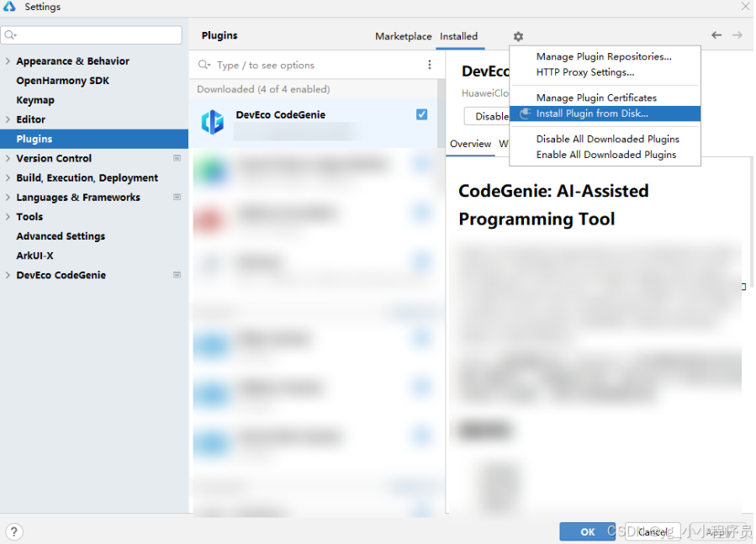Viewport: 756px width, 544px height.
Task: Expand Languages & Frameworks node
Action: coord(8,198)
